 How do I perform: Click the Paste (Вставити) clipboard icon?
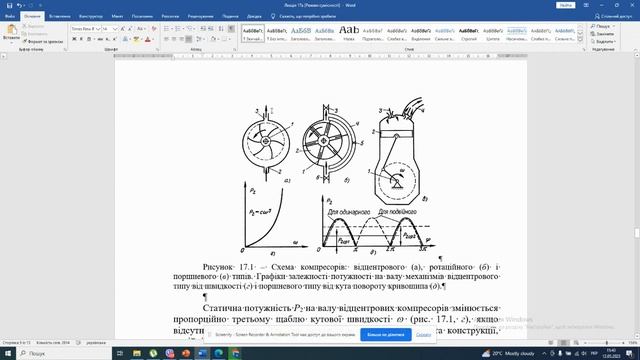[11, 32]
